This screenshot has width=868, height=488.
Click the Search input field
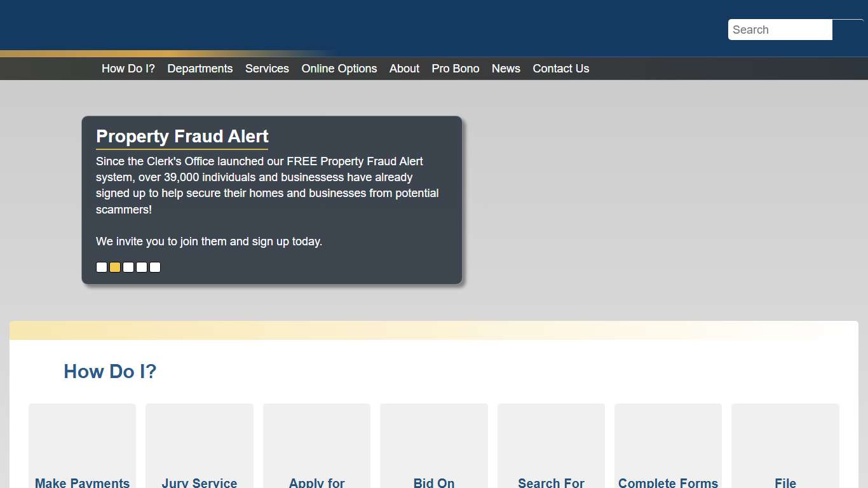(780, 30)
